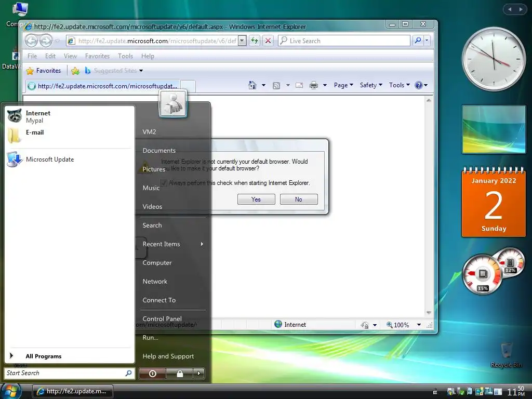Screen dimensions: 532x399
Task: Open search provider options dropdown arrow
Action: pyautogui.click(x=427, y=41)
